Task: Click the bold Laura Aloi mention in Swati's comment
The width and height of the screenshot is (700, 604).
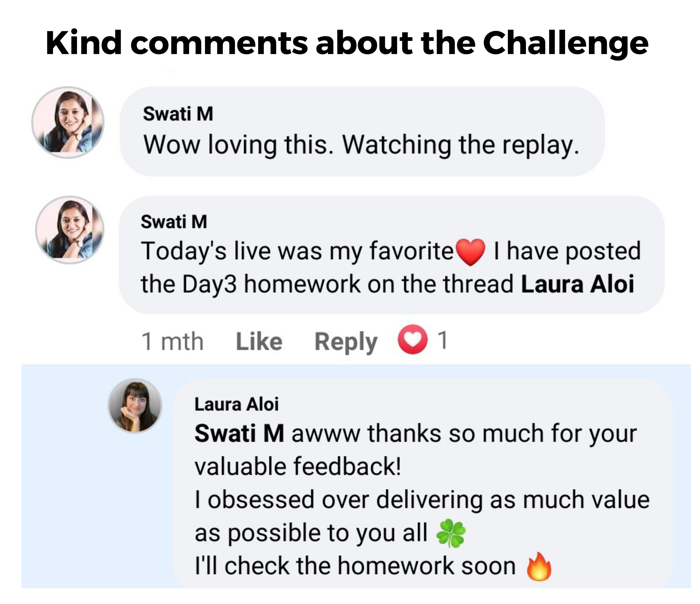Action: pyautogui.click(x=577, y=284)
